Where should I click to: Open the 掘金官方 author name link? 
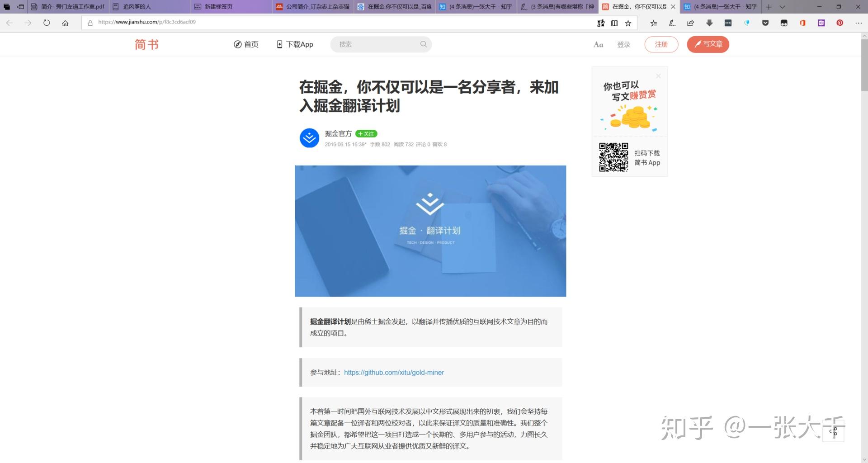(x=338, y=133)
